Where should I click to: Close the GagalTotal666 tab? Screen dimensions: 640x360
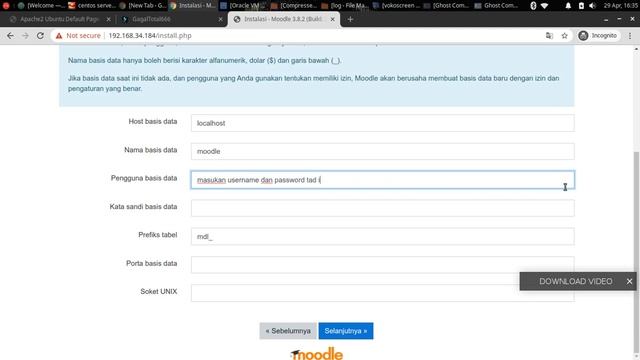tap(220, 19)
